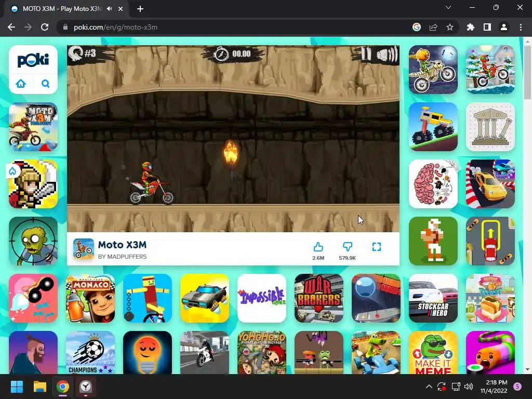Open Stockcar Hero game tile

[x=433, y=298]
